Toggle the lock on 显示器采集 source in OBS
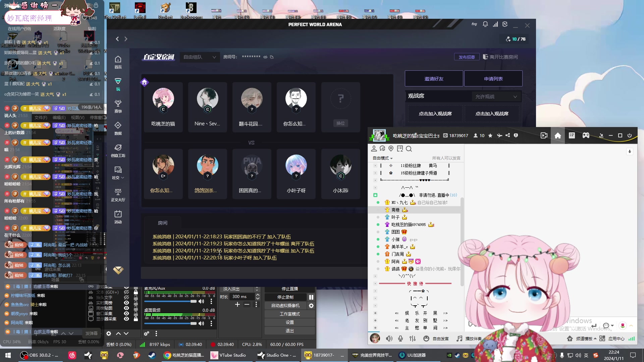The width and height of the screenshot is (644, 362). (x=136, y=319)
